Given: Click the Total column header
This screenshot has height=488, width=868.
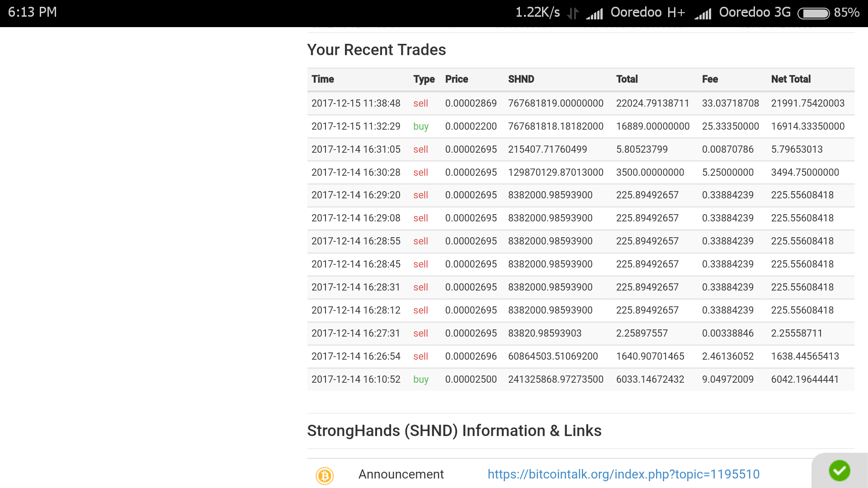Looking at the screenshot, I should pyautogui.click(x=627, y=79).
